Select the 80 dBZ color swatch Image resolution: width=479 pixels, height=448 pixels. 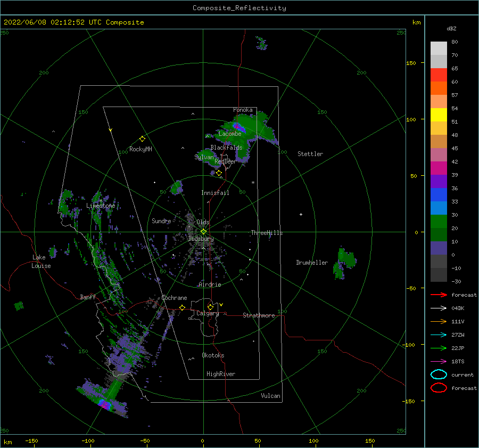click(x=439, y=48)
